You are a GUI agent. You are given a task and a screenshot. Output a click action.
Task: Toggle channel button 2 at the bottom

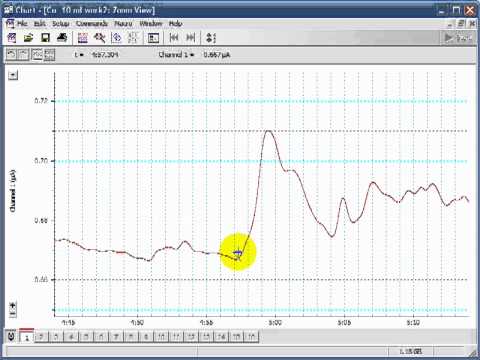point(41,337)
